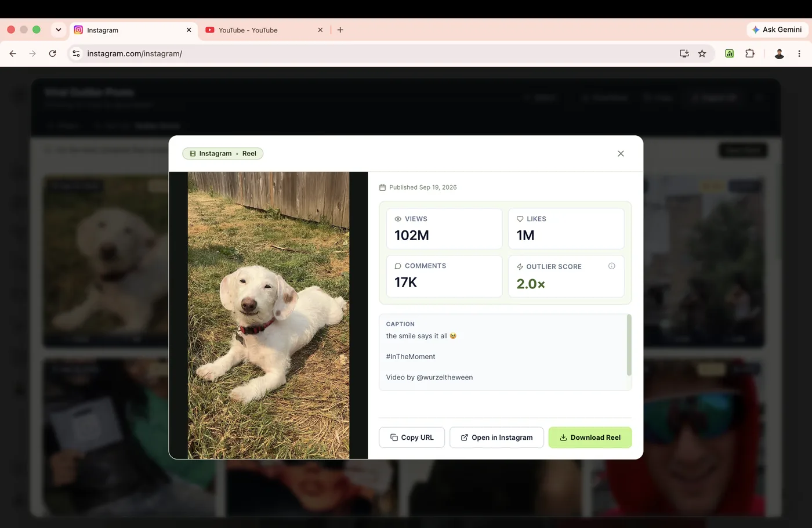Click the Video by @wurzeltheween credit

pos(429,378)
